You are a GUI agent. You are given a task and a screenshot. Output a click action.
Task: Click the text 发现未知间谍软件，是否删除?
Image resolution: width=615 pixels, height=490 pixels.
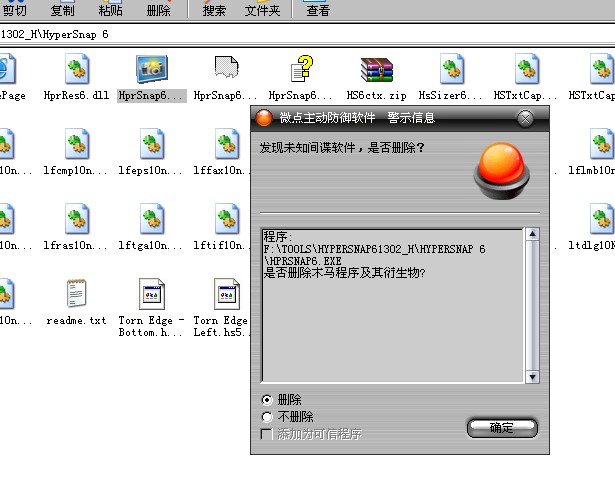click(342, 148)
